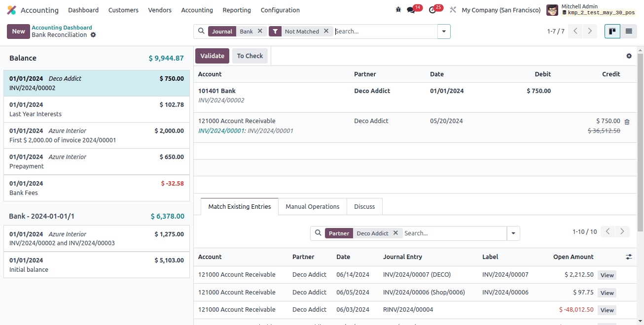
Task: Click the New button
Action: [18, 32]
